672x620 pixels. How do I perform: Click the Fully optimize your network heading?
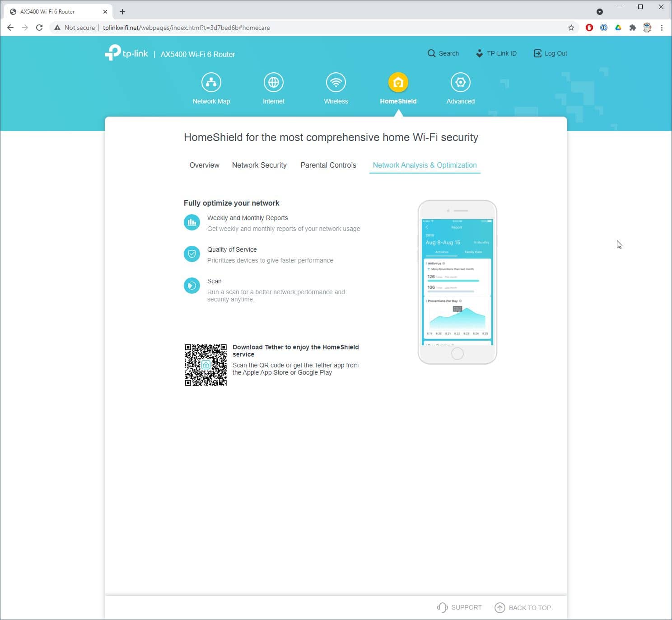pos(231,203)
